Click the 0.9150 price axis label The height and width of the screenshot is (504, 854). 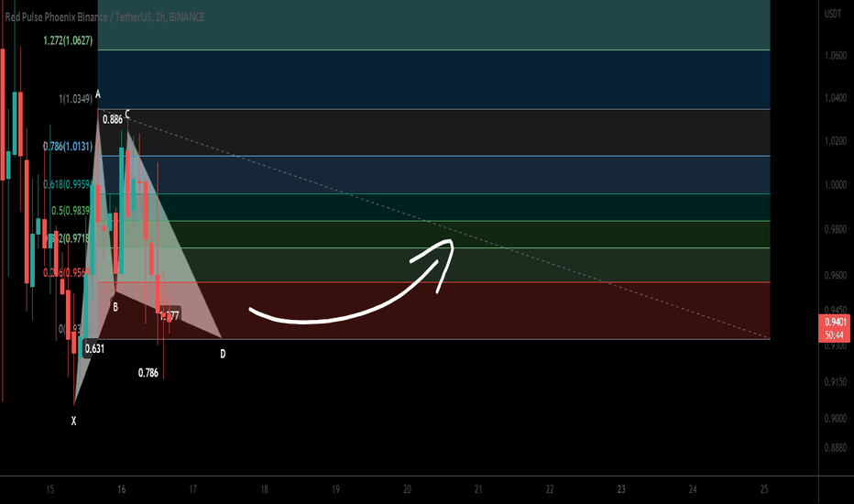[836, 382]
